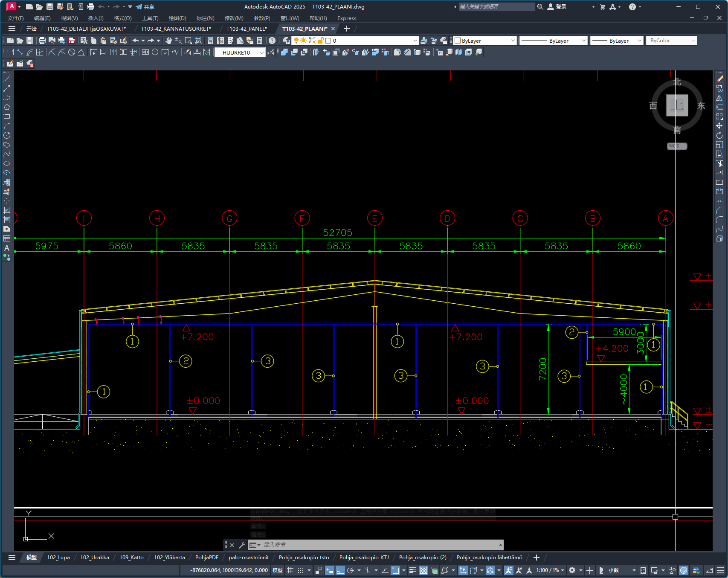Select the Diameter dimension tool

coord(72,52)
